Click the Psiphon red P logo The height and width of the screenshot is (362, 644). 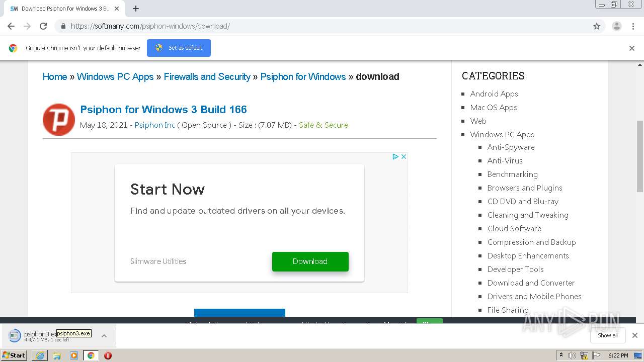point(59,120)
